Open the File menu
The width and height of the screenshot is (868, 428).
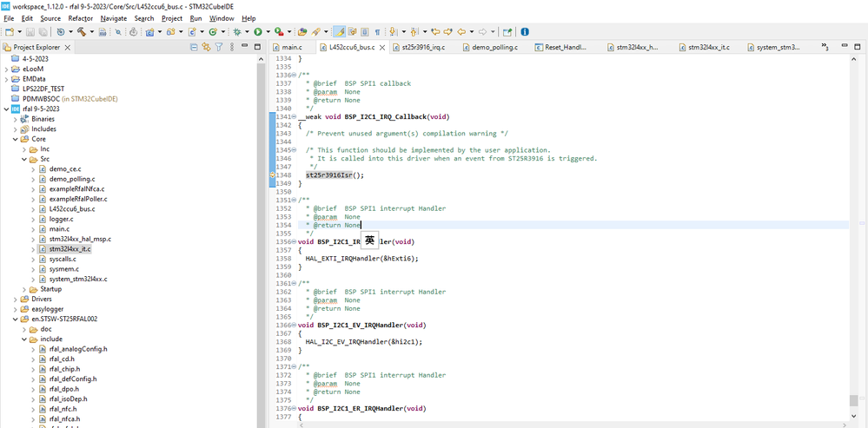point(9,18)
